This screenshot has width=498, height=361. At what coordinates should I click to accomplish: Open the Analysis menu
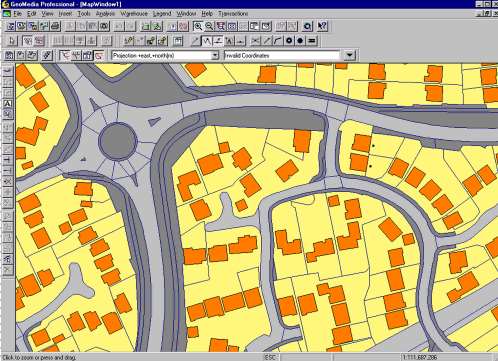(x=105, y=14)
